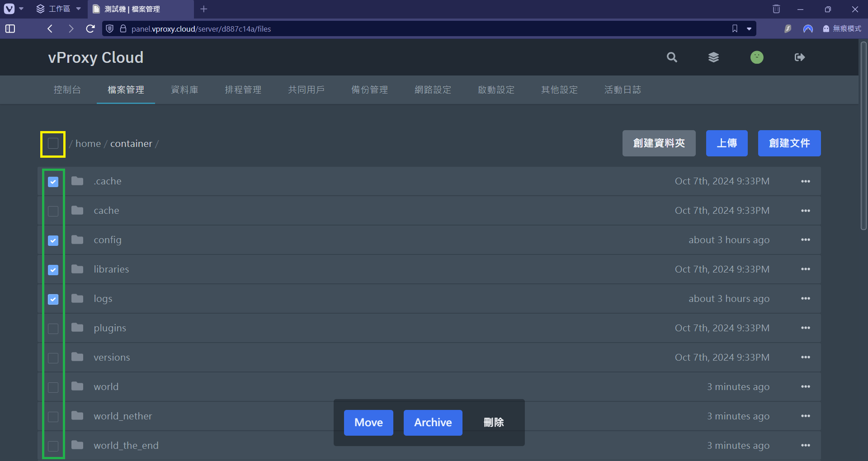Screen dimensions: 868x461
Task: Click the page vertical scrollbar
Action: (863, 136)
